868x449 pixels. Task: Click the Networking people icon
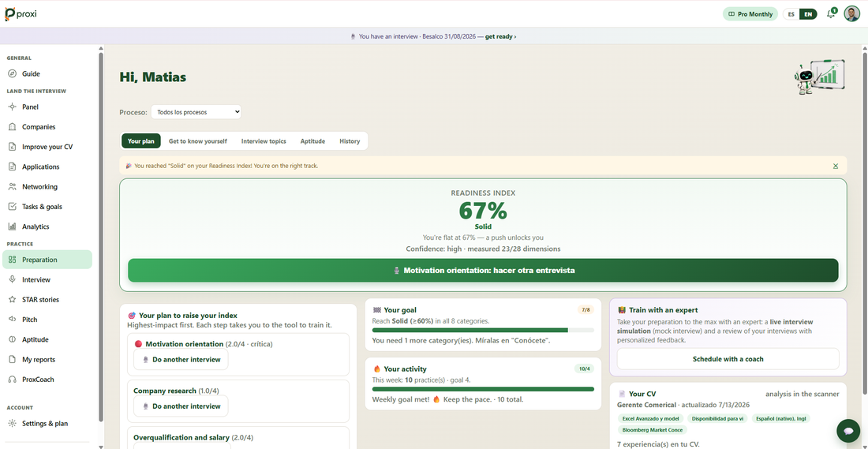(12, 186)
